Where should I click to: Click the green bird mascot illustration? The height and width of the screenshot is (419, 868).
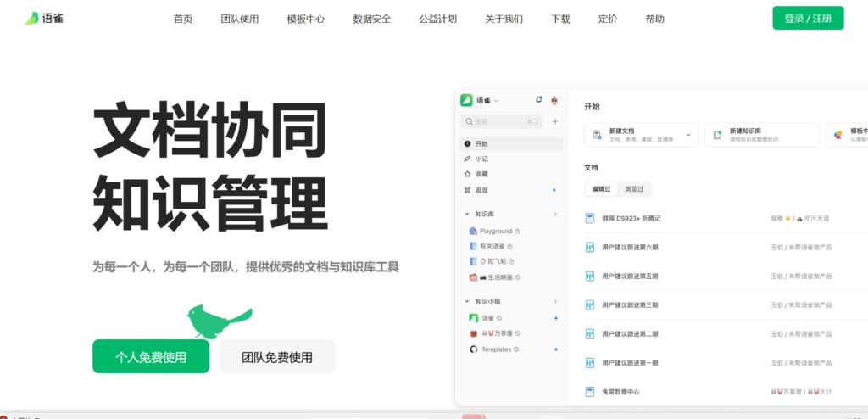tap(217, 320)
